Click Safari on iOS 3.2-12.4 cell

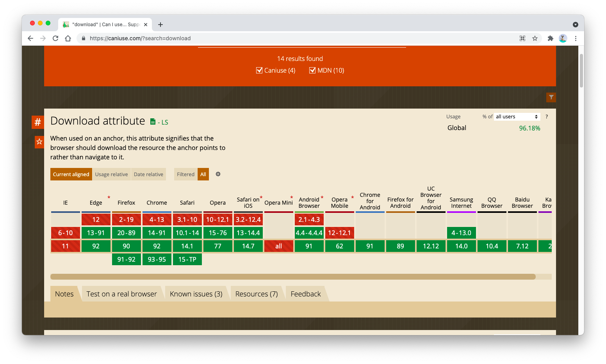pos(248,219)
